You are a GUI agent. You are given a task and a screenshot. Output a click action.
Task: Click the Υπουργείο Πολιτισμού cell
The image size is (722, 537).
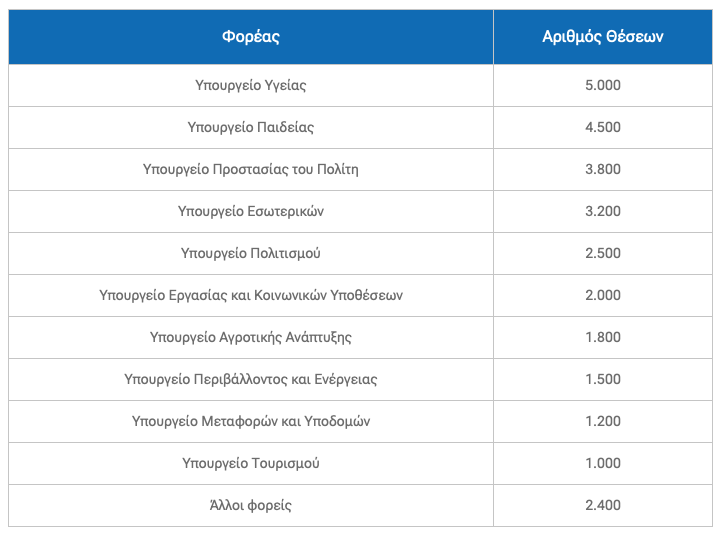(250, 253)
